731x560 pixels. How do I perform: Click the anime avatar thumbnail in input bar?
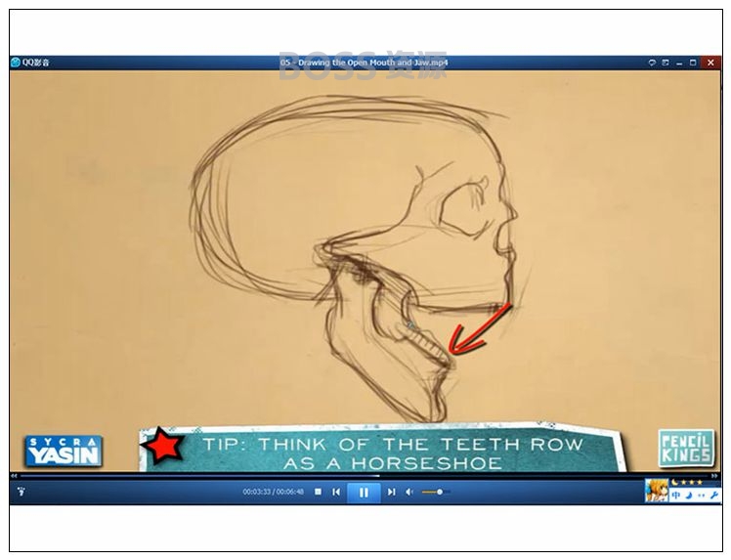[657, 491]
